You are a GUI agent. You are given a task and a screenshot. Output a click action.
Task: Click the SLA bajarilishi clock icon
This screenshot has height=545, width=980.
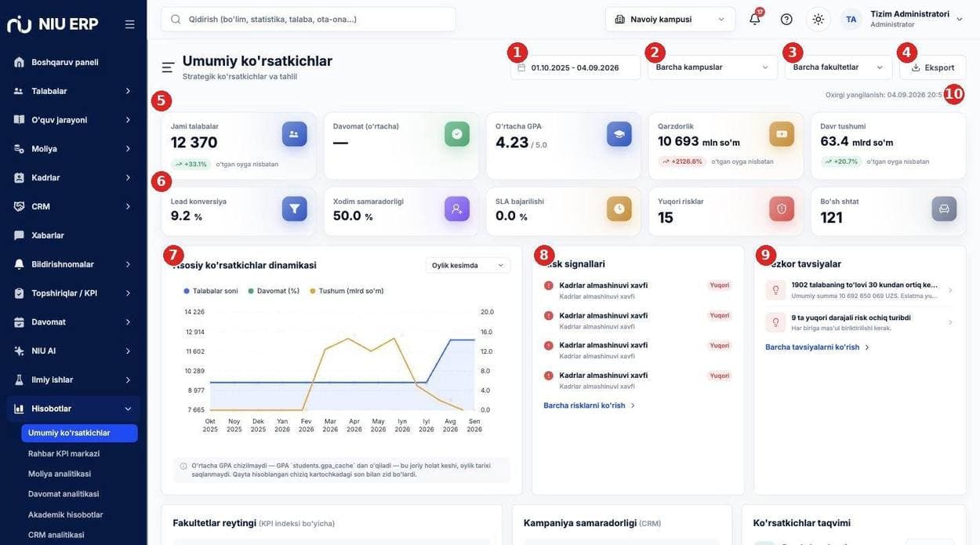click(619, 209)
